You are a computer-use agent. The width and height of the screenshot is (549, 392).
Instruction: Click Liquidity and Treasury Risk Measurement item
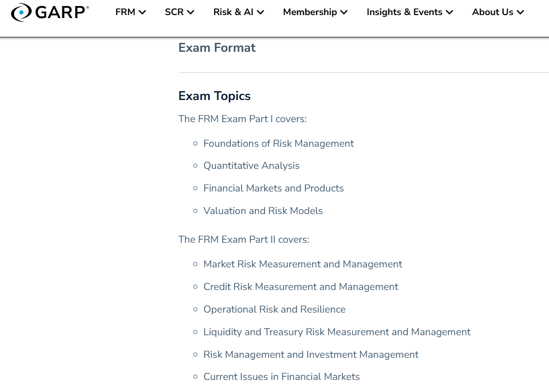[x=336, y=332]
